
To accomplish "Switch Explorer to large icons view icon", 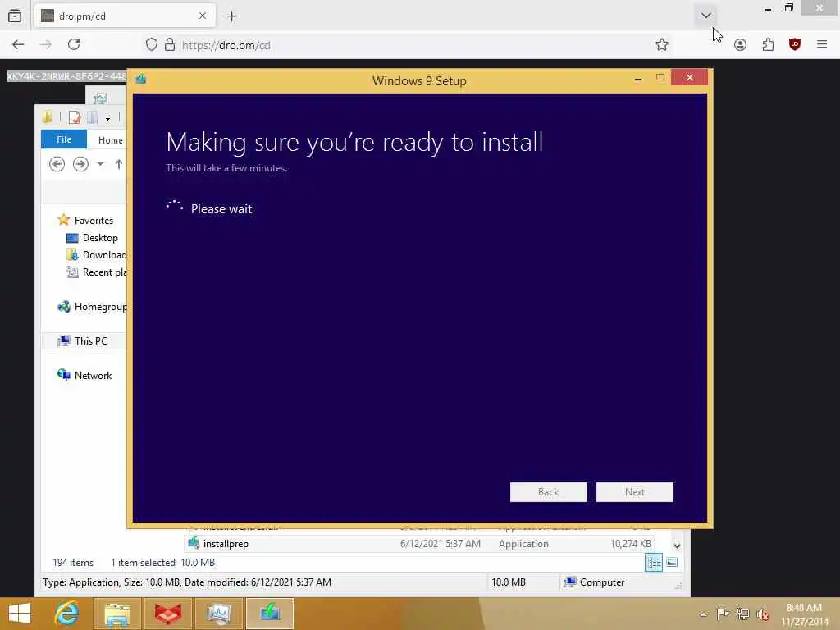I will pos(672,563).
